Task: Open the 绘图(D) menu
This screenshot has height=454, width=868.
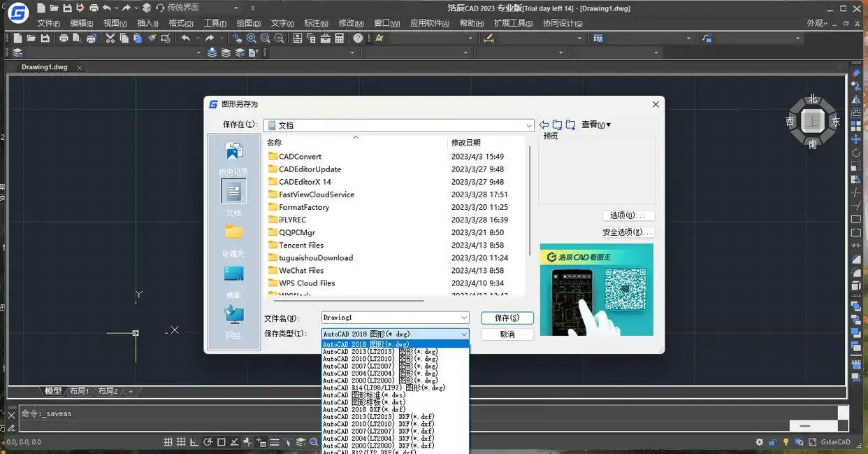Action: (x=248, y=23)
